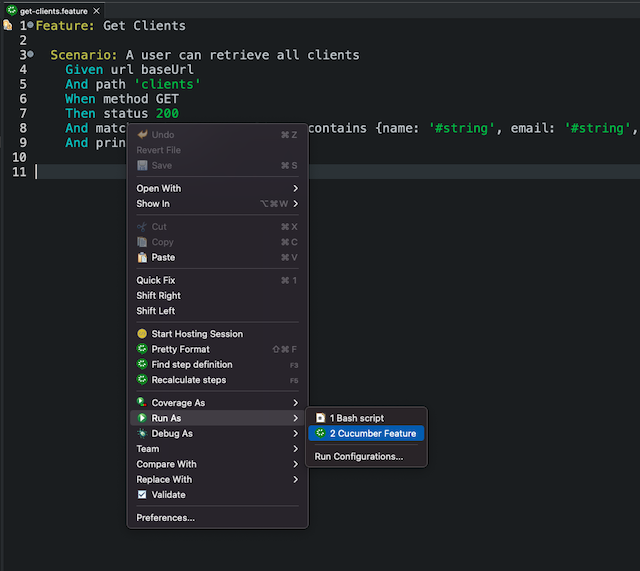
Task: Click the 'Given url baseUrl' code line
Action: 129,69
